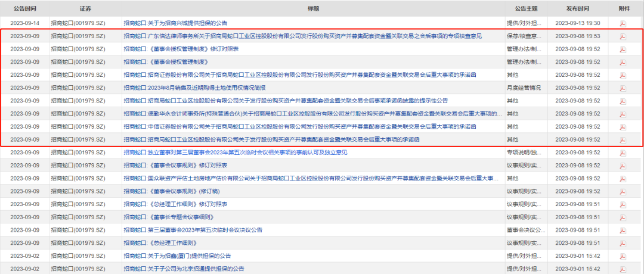Select publish time 2023-09-08 19:53
This screenshot has height=274, width=644.
tap(577, 36)
